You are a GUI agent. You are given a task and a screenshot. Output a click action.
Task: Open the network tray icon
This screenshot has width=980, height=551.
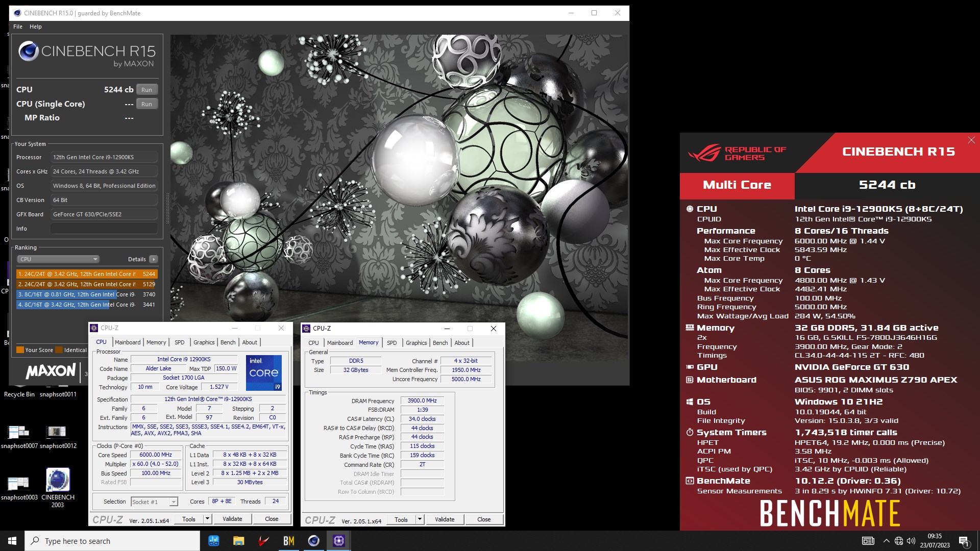[899, 541]
